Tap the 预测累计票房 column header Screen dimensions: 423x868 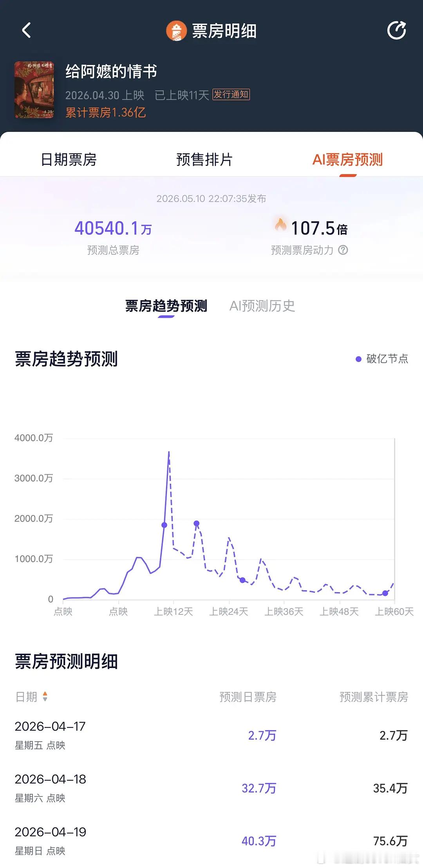pos(374,697)
